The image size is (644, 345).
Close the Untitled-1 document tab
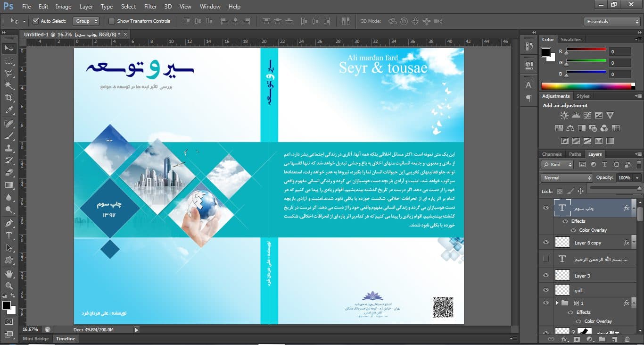[x=126, y=34]
